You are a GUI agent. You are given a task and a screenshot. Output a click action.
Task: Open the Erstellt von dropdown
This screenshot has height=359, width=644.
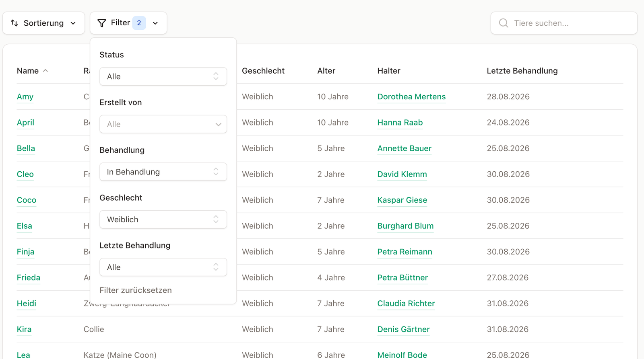[163, 124]
